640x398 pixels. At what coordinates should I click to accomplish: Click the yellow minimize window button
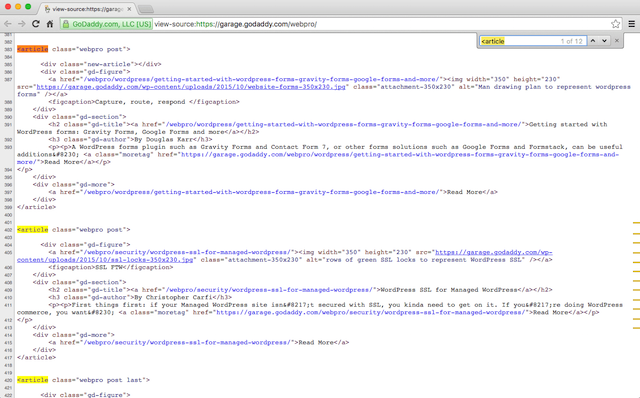18,7
